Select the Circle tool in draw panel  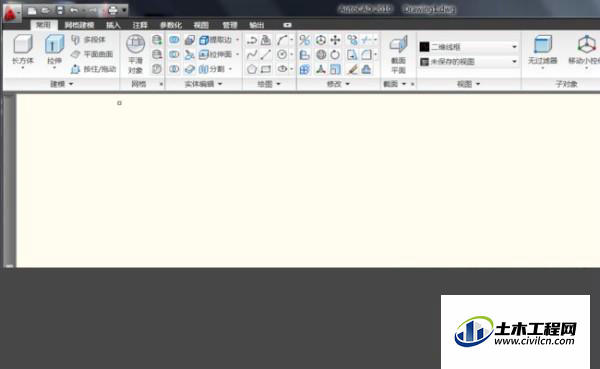coord(282,54)
